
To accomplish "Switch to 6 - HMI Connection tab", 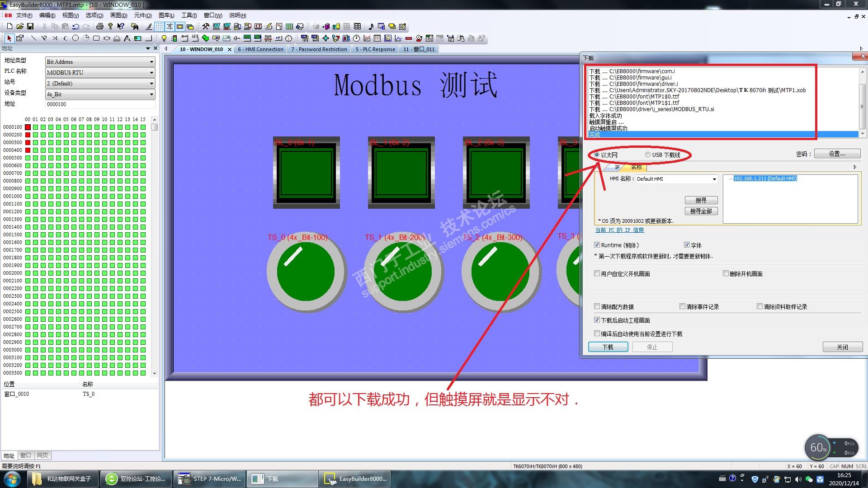I will [x=260, y=49].
